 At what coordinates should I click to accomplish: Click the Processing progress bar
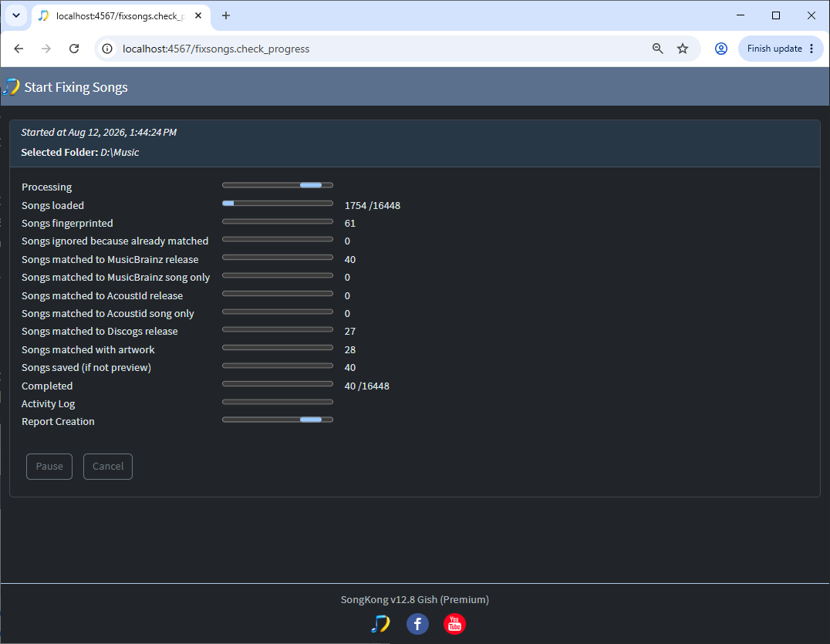pyautogui.click(x=278, y=185)
